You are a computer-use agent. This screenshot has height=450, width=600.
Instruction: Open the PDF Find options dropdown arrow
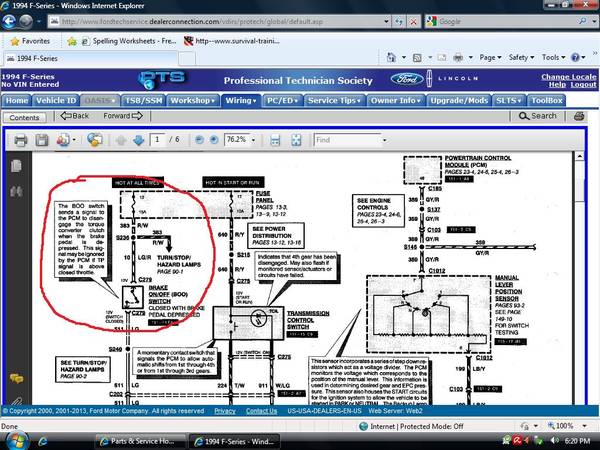tap(385, 140)
